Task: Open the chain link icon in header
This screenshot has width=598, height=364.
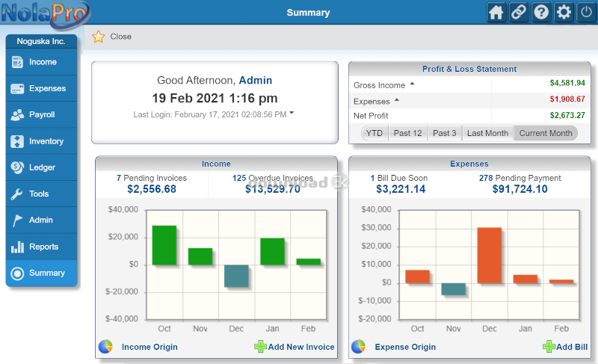Action: click(519, 13)
